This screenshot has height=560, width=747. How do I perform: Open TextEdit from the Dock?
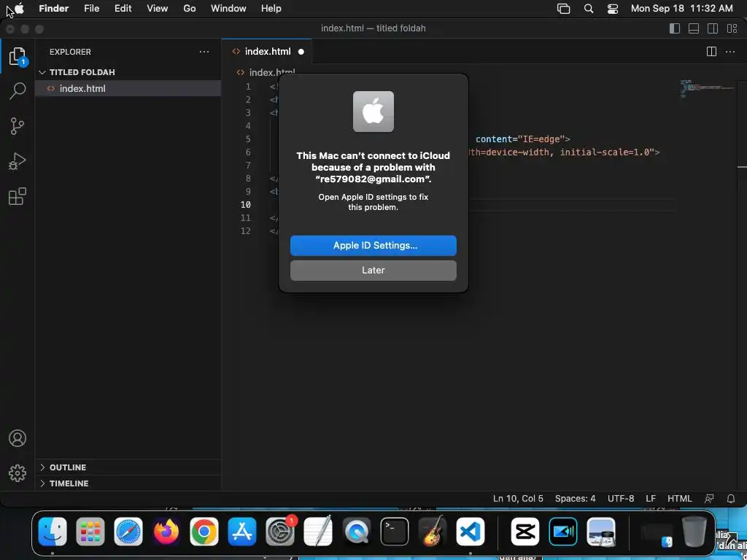[318, 532]
